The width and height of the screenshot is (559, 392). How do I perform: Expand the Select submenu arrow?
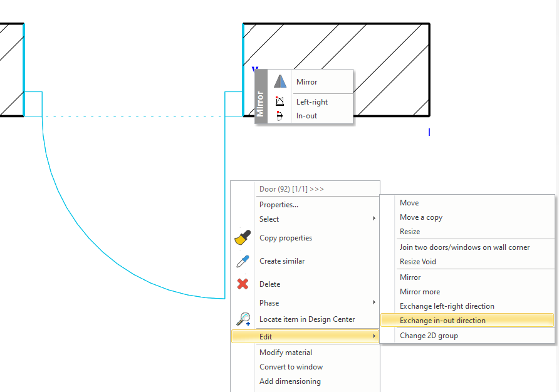point(374,218)
